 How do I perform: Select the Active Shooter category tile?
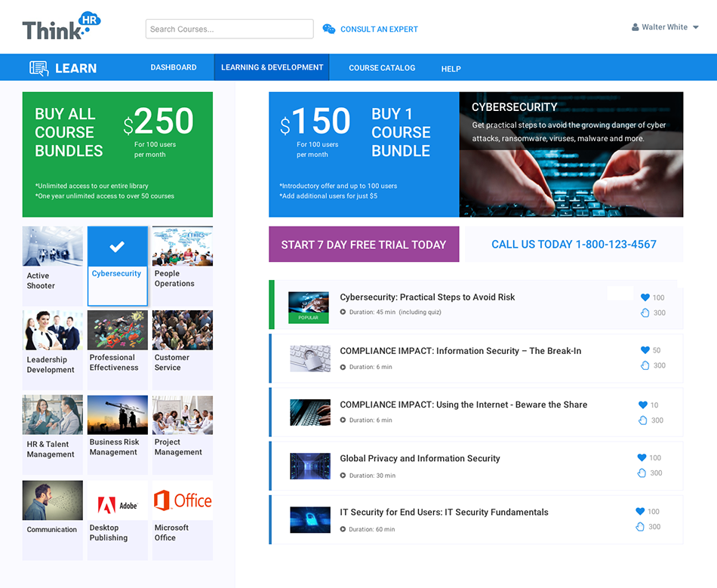(x=52, y=266)
